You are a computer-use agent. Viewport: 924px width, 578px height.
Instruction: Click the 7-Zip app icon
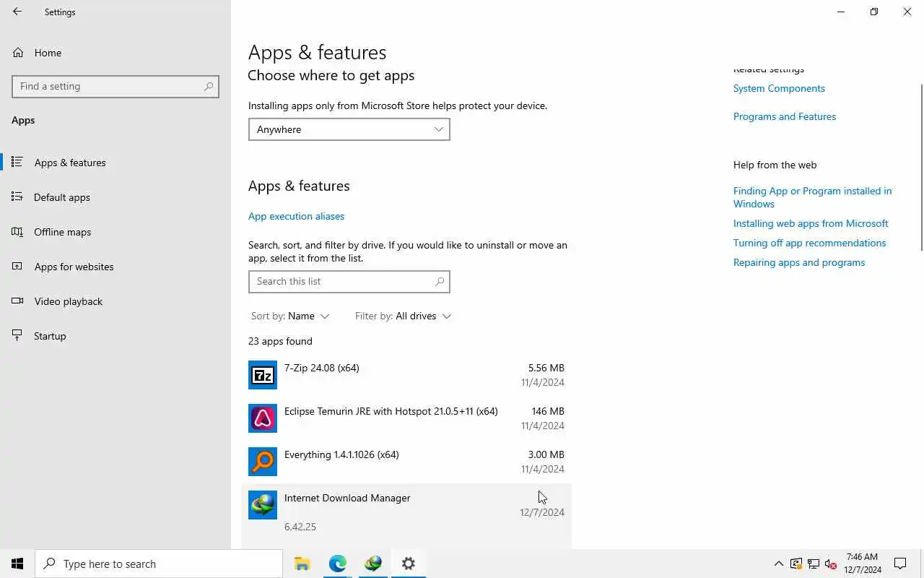point(263,375)
